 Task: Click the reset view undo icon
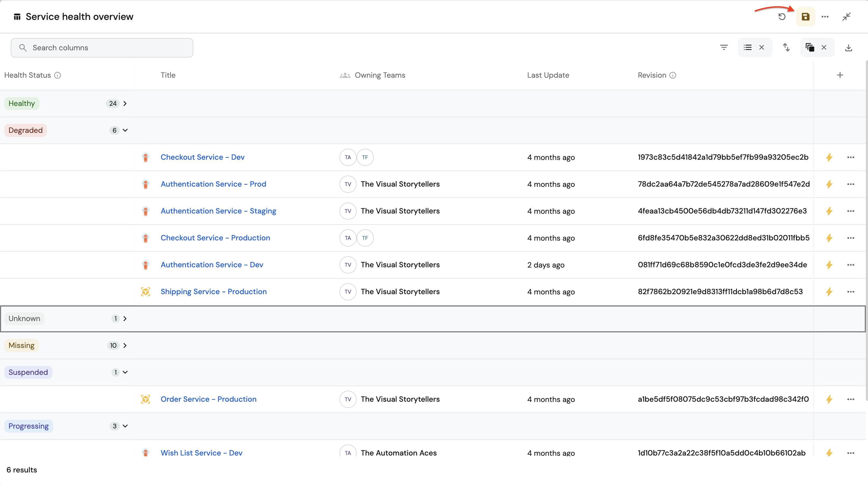point(782,16)
